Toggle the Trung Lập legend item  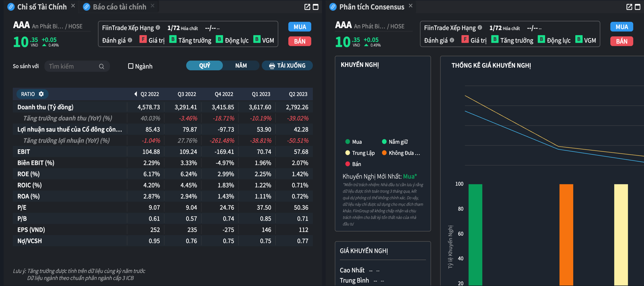(360, 153)
